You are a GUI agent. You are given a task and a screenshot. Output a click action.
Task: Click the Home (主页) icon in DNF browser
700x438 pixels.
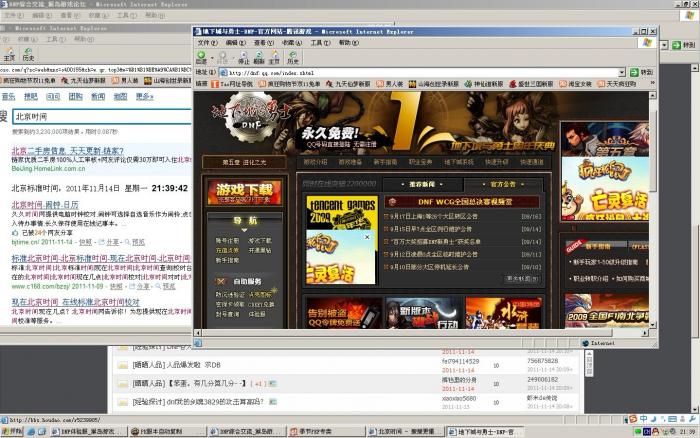274,58
